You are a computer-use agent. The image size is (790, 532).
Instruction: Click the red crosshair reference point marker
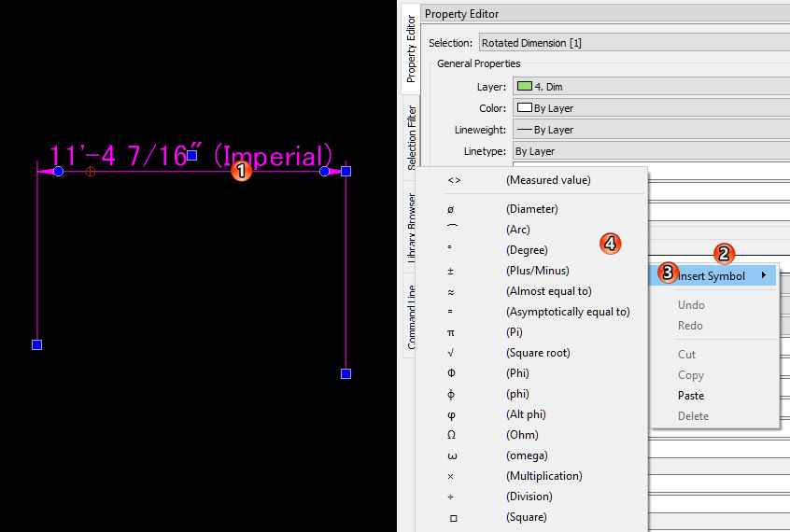(91, 172)
